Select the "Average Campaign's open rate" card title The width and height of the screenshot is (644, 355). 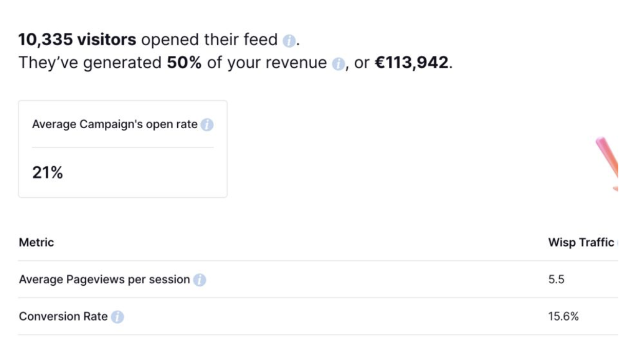(x=115, y=125)
